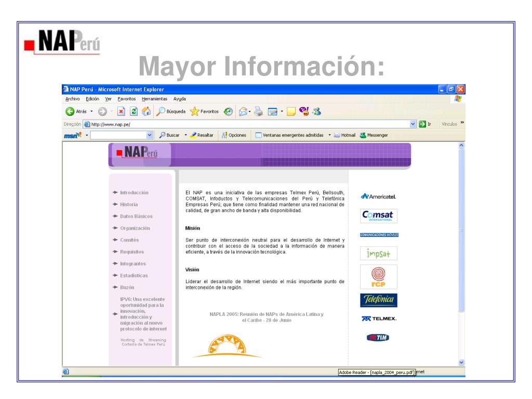Click the NAP Perú banner logo on the webpage

pyautogui.click(x=137, y=153)
